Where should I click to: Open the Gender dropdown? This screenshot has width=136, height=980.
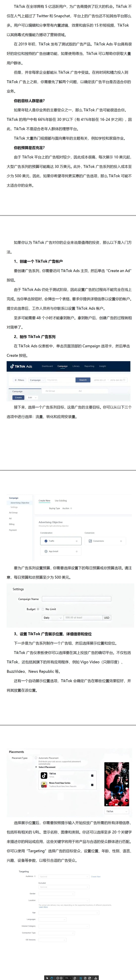tap(57, 894)
